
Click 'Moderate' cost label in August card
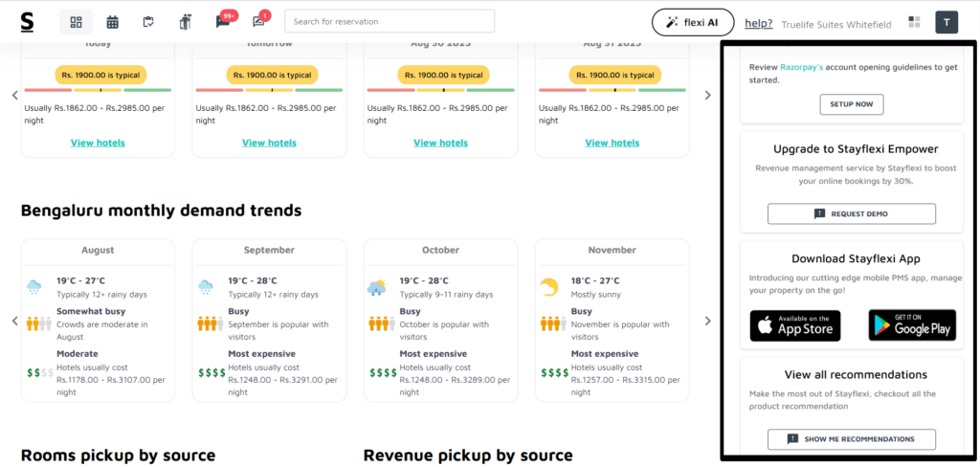click(x=78, y=354)
